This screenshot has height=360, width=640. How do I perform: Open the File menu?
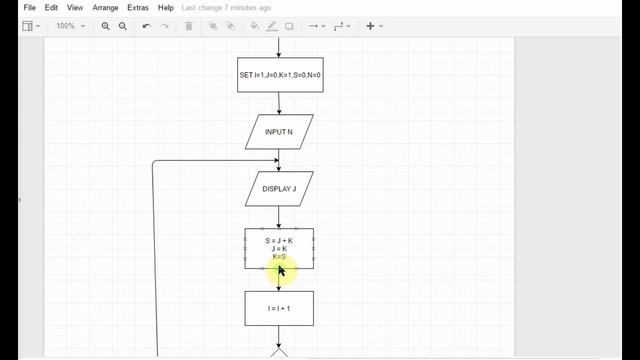(29, 8)
